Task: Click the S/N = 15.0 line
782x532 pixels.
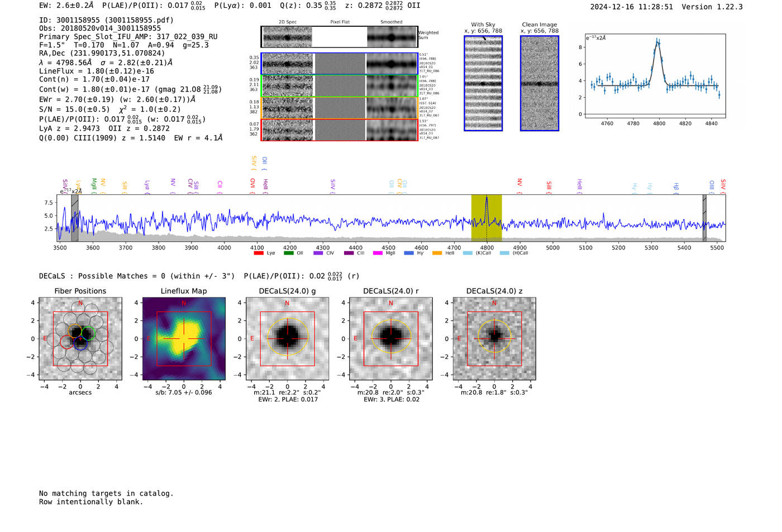Action: click(x=110, y=109)
